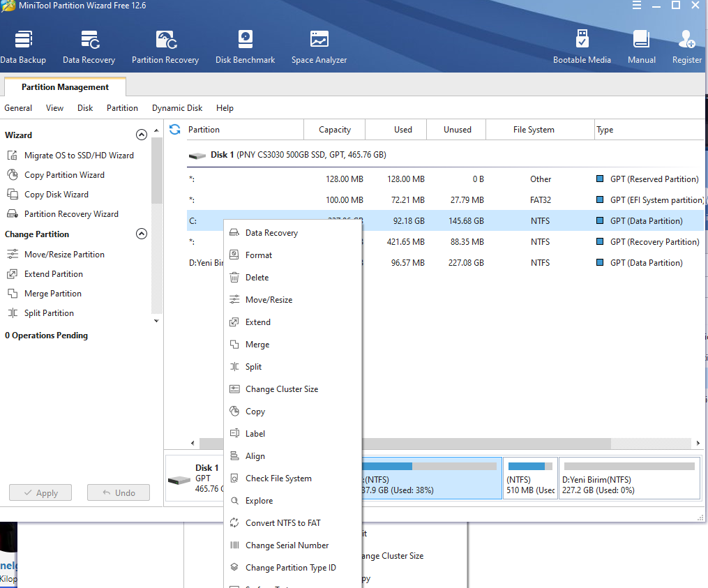Choose Convert NTFS to FAT option
Screen dimensions: 708x588
[283, 523]
